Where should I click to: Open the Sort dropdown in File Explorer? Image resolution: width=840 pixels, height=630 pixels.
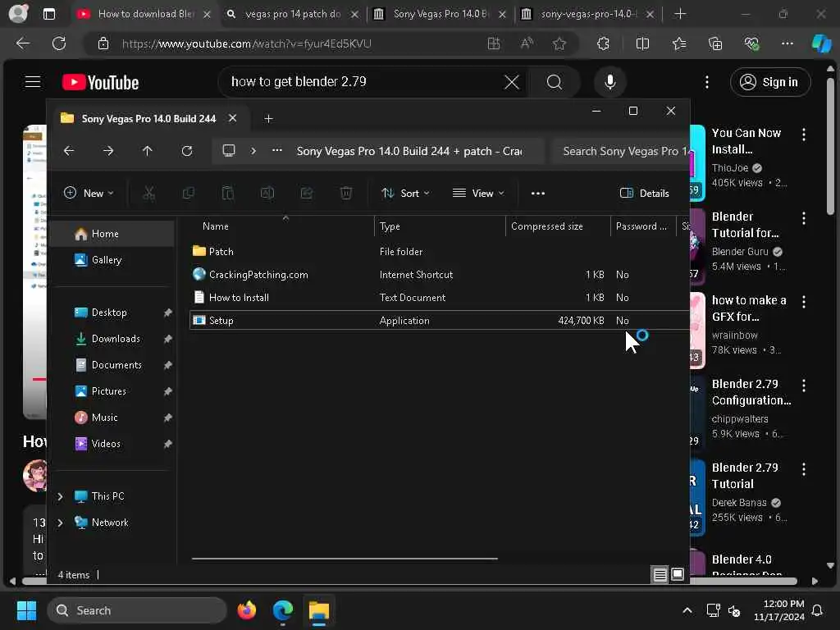(x=405, y=194)
